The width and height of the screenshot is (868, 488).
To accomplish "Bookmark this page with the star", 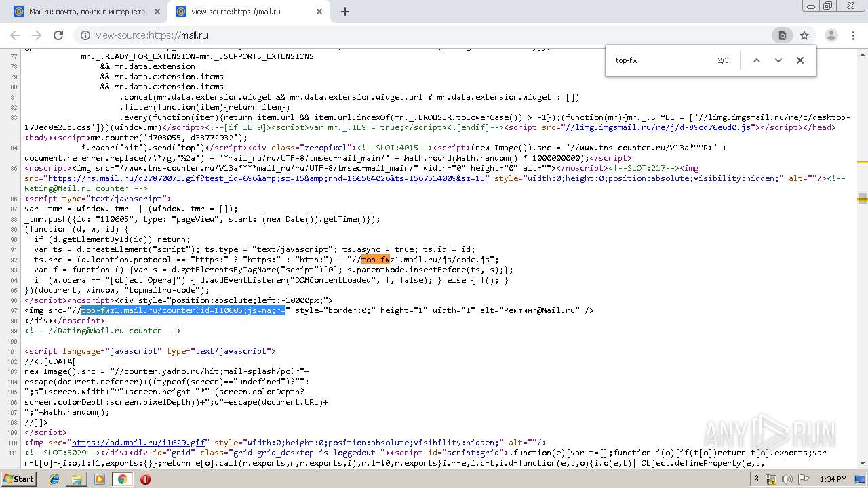I will 804,35.
